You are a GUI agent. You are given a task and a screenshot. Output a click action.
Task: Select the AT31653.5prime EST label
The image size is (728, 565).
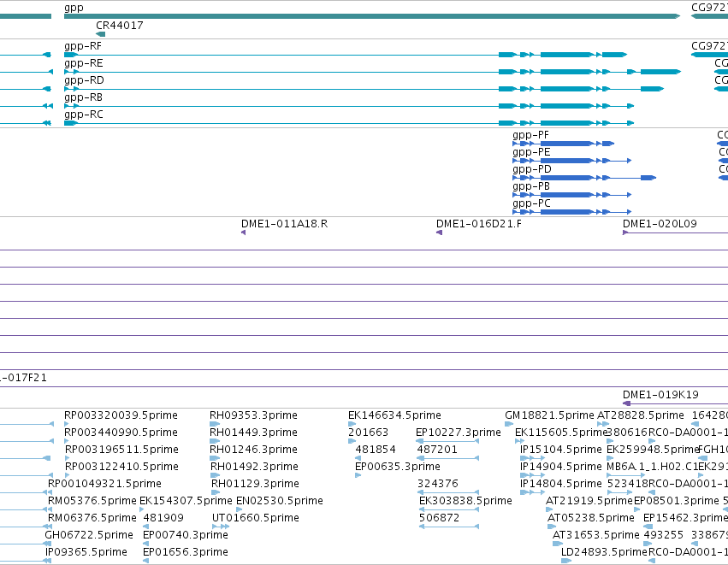(x=596, y=535)
